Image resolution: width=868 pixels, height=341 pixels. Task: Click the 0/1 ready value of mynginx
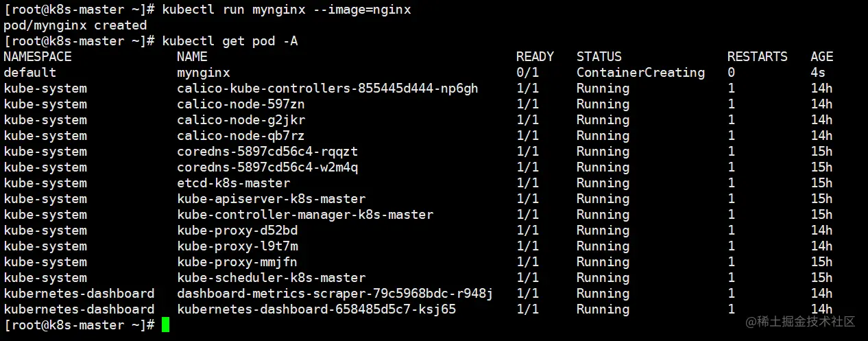[527, 73]
